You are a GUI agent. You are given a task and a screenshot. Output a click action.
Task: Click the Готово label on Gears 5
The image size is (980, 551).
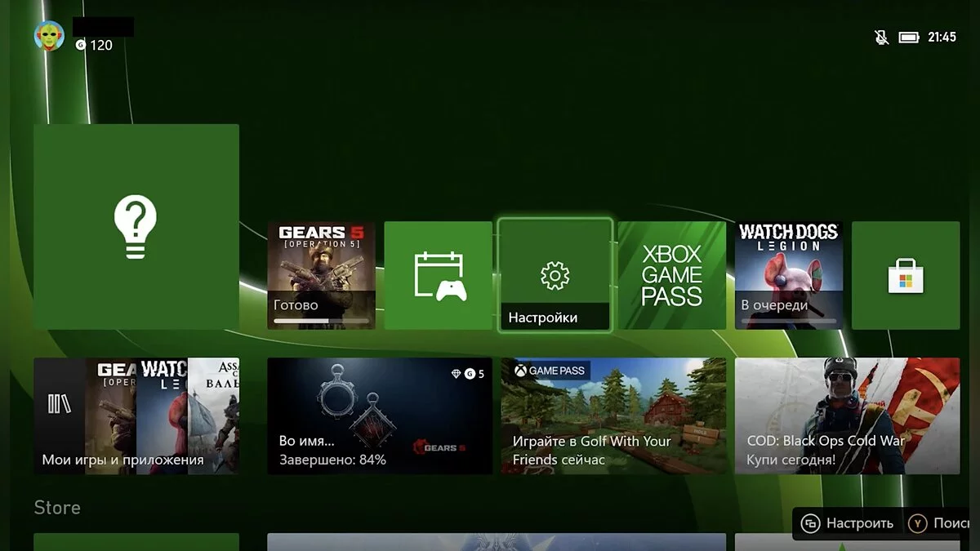tap(296, 305)
